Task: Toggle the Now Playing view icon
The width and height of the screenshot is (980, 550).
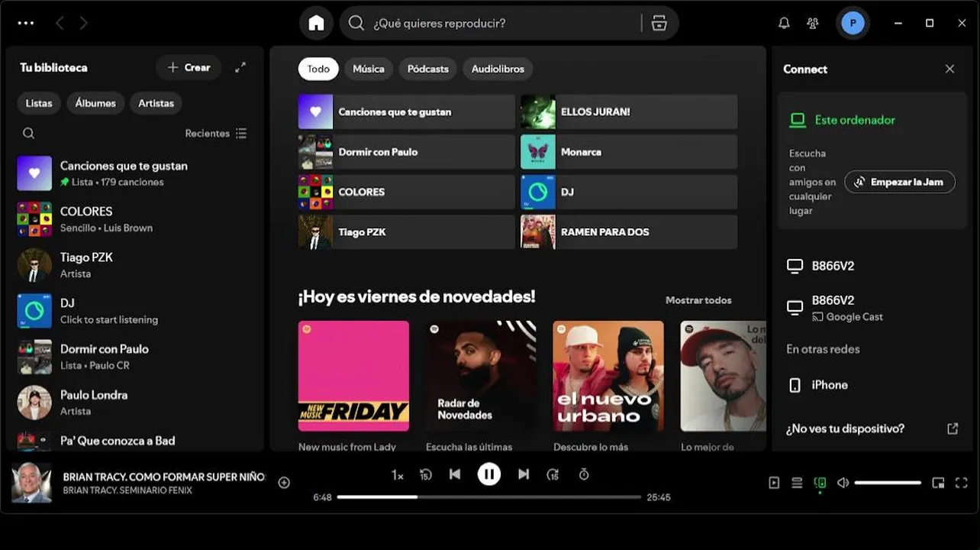Action: click(774, 483)
